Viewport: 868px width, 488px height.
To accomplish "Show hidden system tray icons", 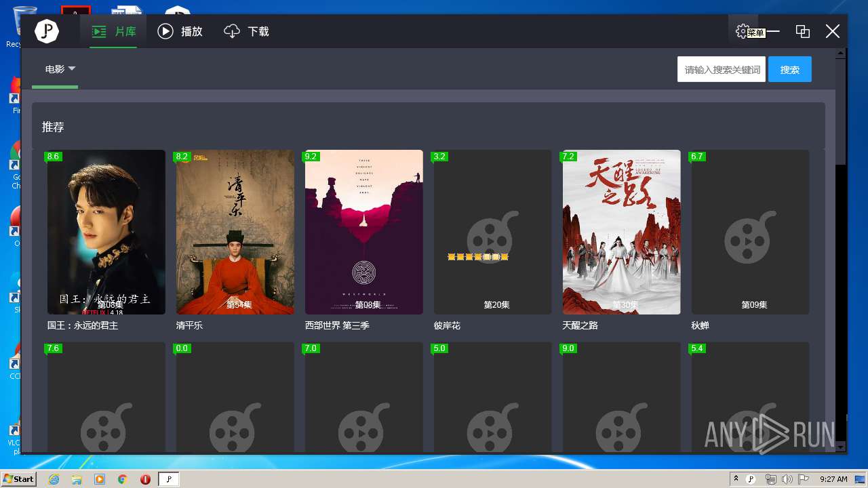I will pos(736,479).
